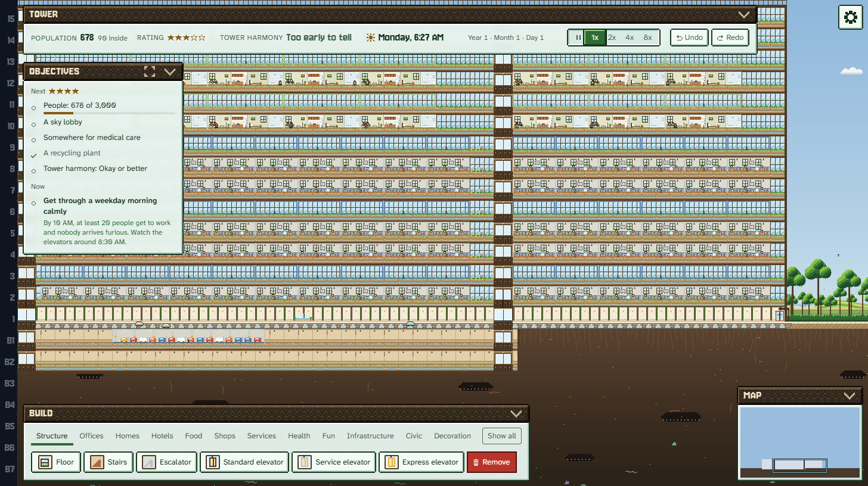Click the completed 'A recycling plant' checkmark

pos(34,155)
